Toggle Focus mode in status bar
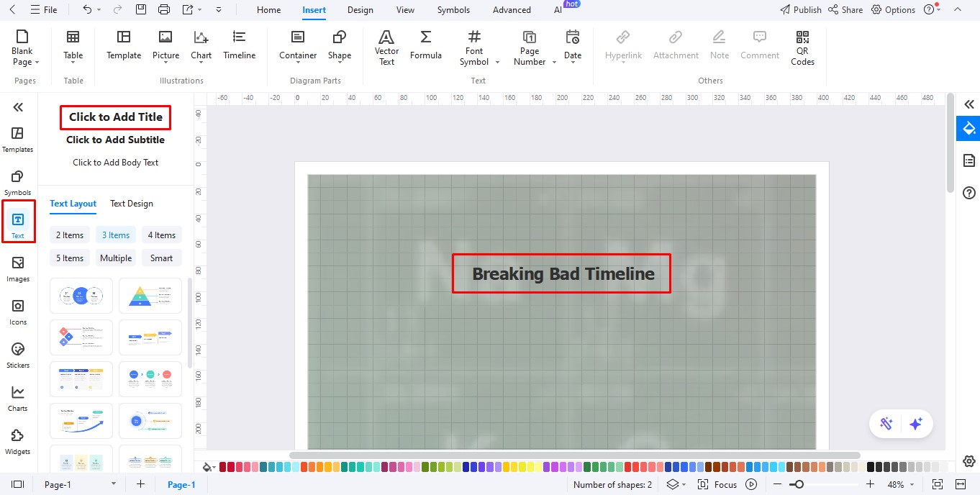 pyautogui.click(x=717, y=484)
